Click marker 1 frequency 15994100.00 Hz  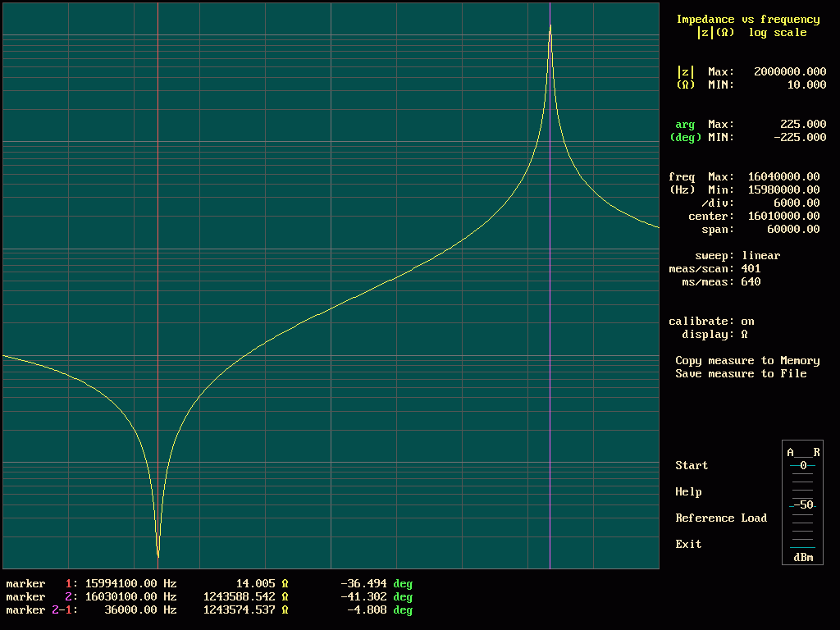(130, 583)
